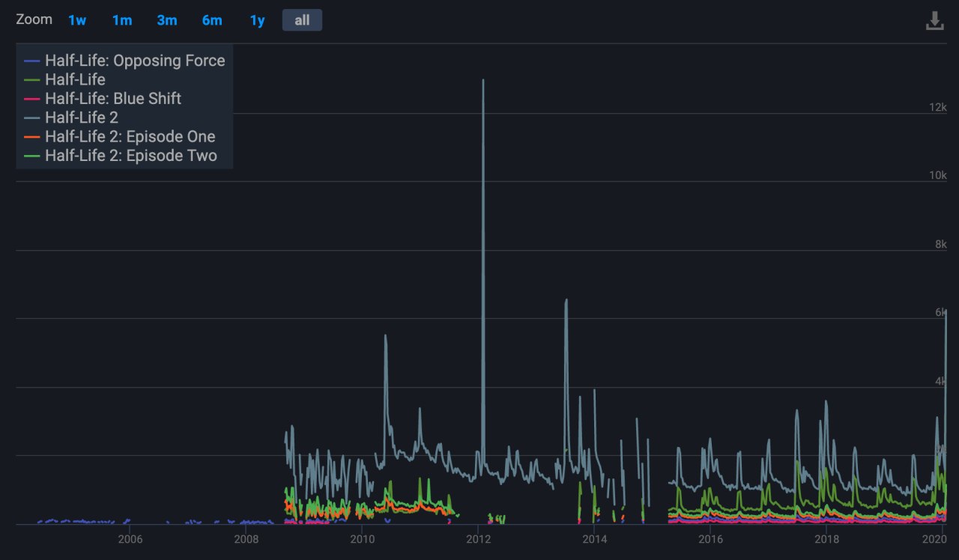This screenshot has width=959, height=560.
Task: Select the 'all' zoom range button
Action: [302, 20]
